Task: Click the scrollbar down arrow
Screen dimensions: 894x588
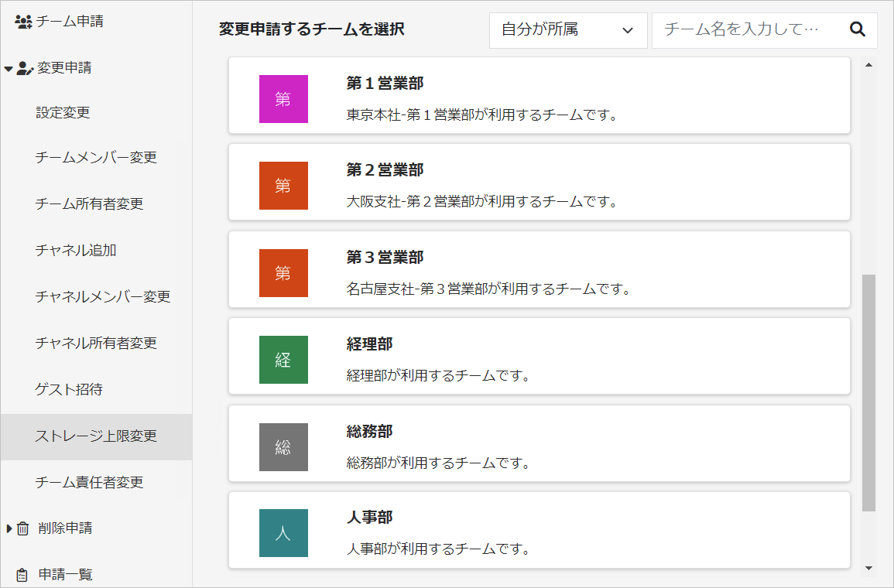Action: 868,568
